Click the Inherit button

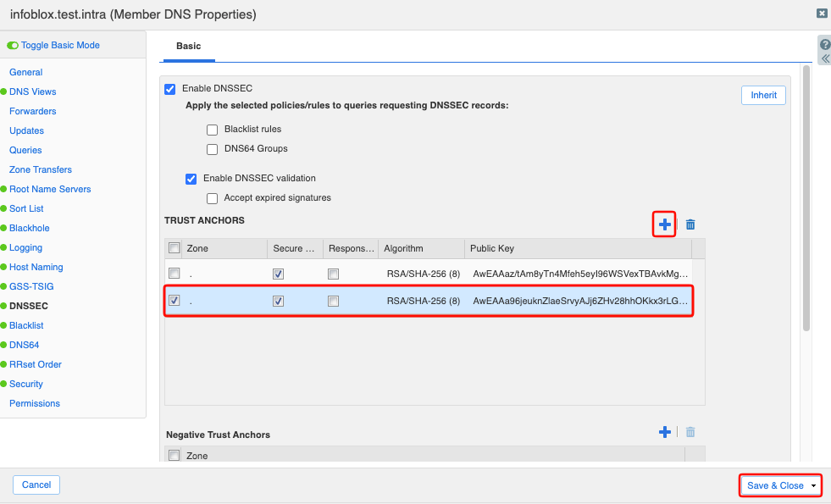tap(763, 96)
